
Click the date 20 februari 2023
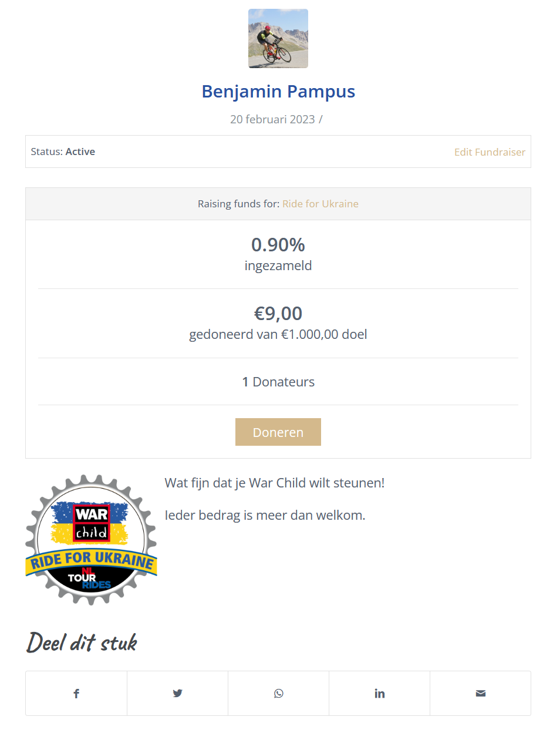click(x=272, y=119)
